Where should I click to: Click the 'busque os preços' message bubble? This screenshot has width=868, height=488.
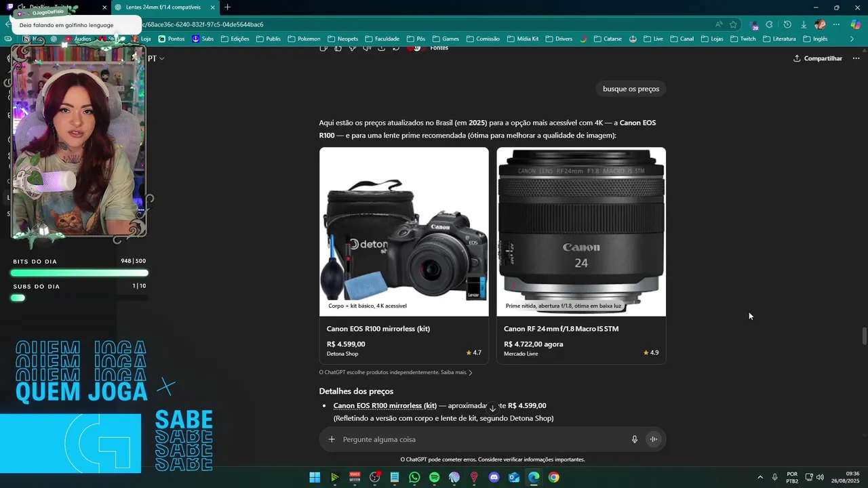click(x=631, y=89)
